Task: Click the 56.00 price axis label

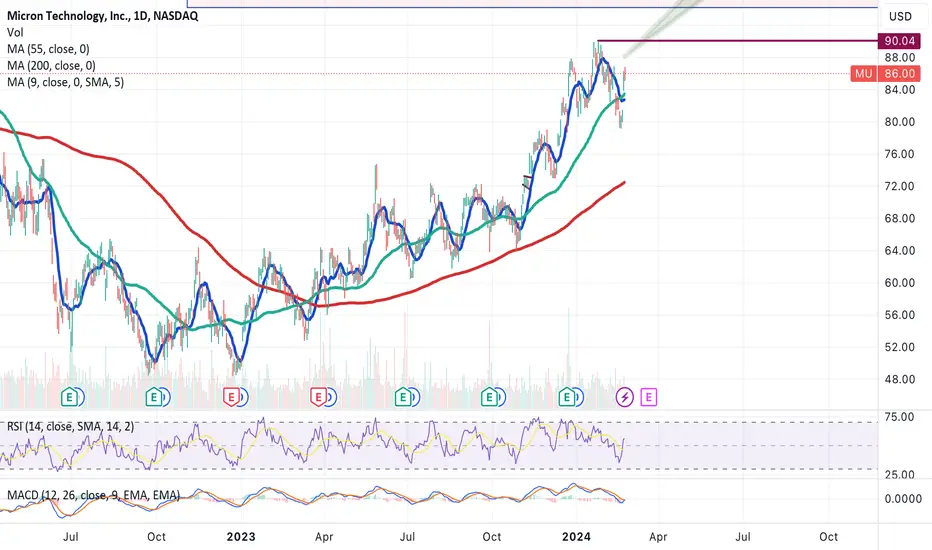Action: (899, 315)
